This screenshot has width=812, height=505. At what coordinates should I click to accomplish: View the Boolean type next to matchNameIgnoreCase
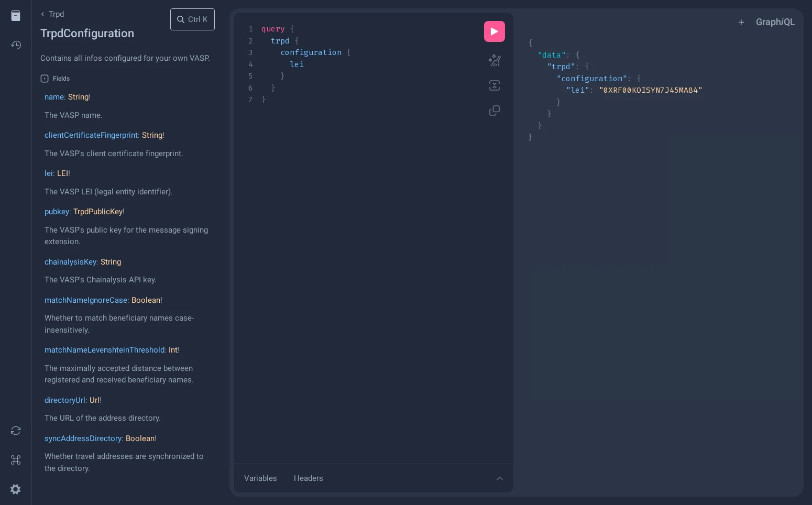tap(146, 300)
